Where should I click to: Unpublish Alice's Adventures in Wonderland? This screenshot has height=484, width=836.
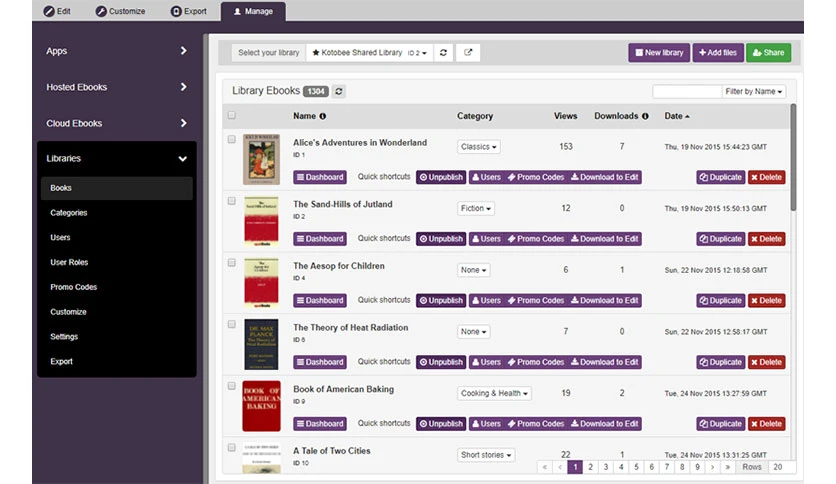pos(441,177)
